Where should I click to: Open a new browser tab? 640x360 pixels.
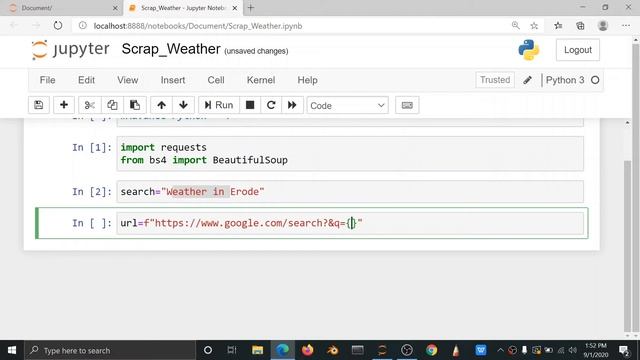click(x=251, y=8)
